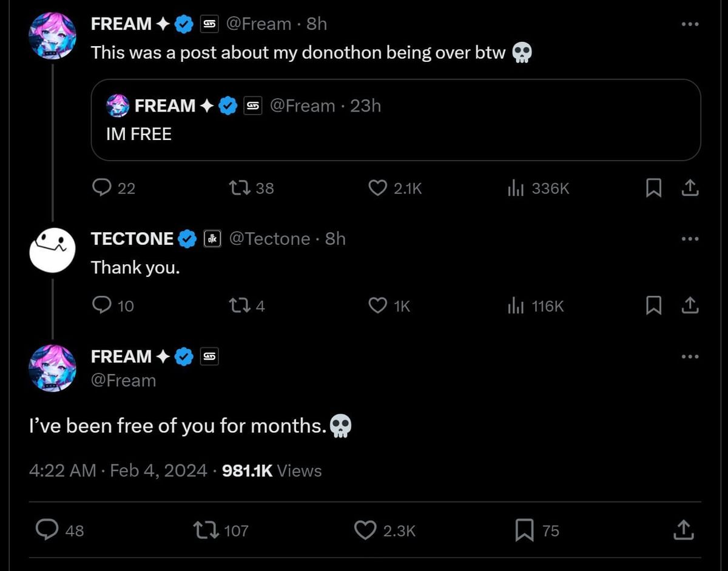Bookmark the main post with 75 bookmarks
Viewport: 728px width, 571px height.
pos(524,530)
